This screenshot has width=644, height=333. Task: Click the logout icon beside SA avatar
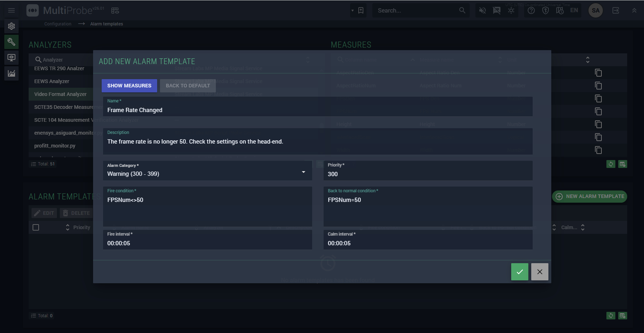click(x=616, y=10)
